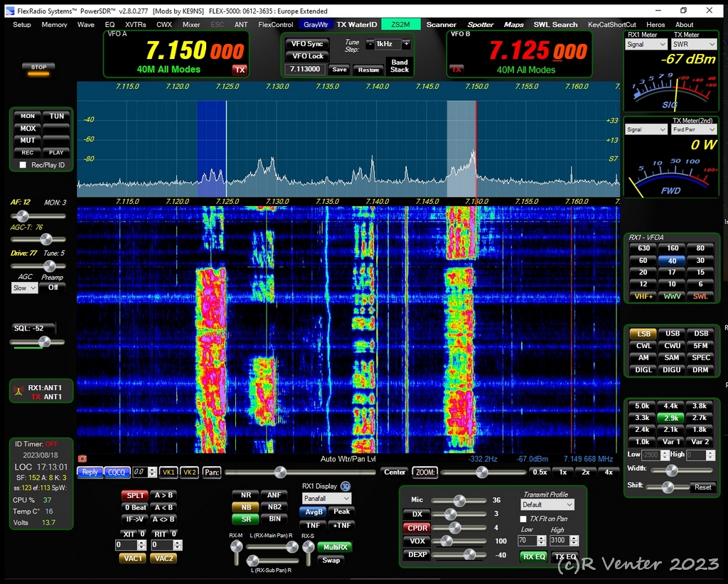Expand the Transmit Profile dropdown

pos(547,505)
